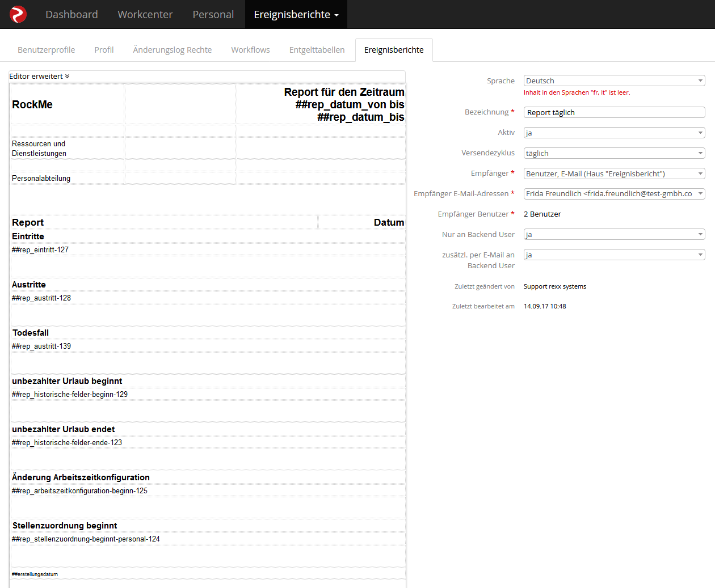Viewport: 715px width, 588px height.
Task: Switch to the Workflows tab
Action: pos(250,50)
